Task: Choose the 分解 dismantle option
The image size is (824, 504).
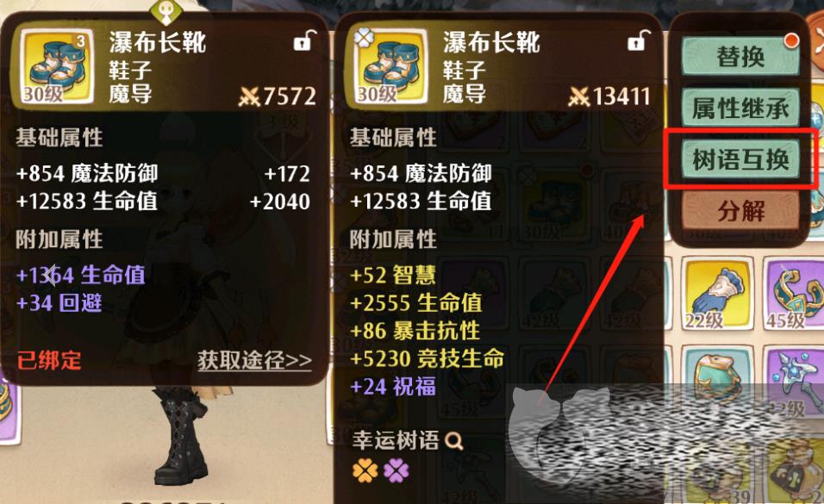Action: point(740,211)
